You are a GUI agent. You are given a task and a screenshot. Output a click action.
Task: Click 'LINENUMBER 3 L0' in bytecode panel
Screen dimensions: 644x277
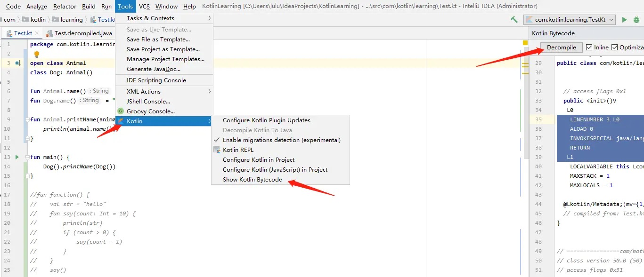coord(595,119)
